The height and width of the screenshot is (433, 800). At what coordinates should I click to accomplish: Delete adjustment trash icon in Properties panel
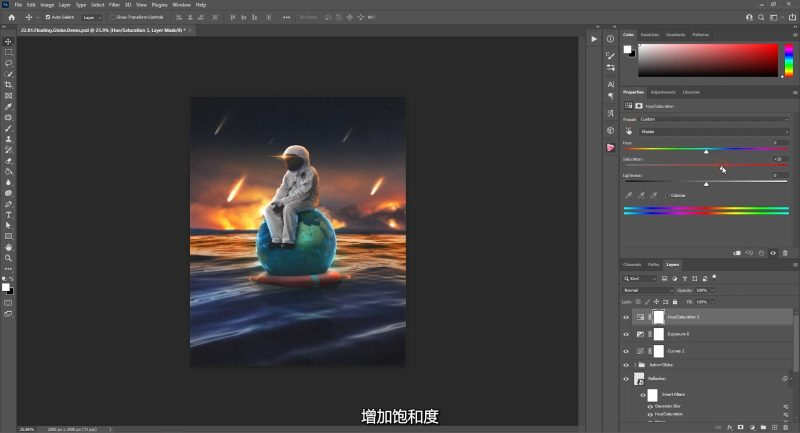[x=785, y=253]
